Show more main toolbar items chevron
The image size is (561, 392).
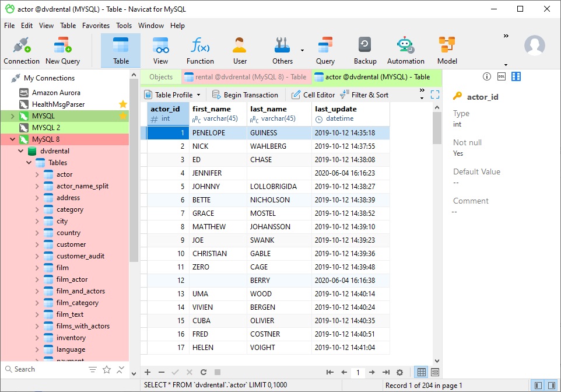[506, 36]
